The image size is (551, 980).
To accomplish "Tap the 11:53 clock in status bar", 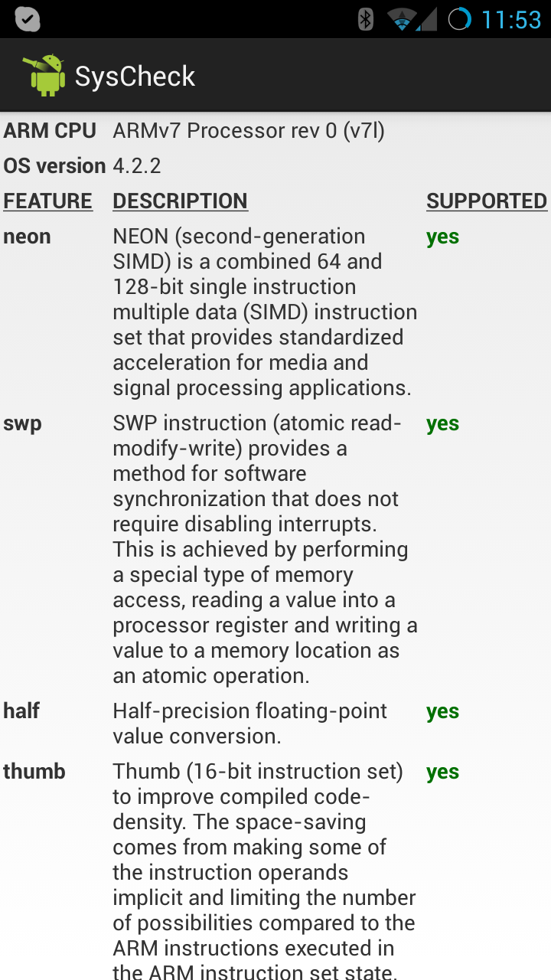I will coord(511,19).
